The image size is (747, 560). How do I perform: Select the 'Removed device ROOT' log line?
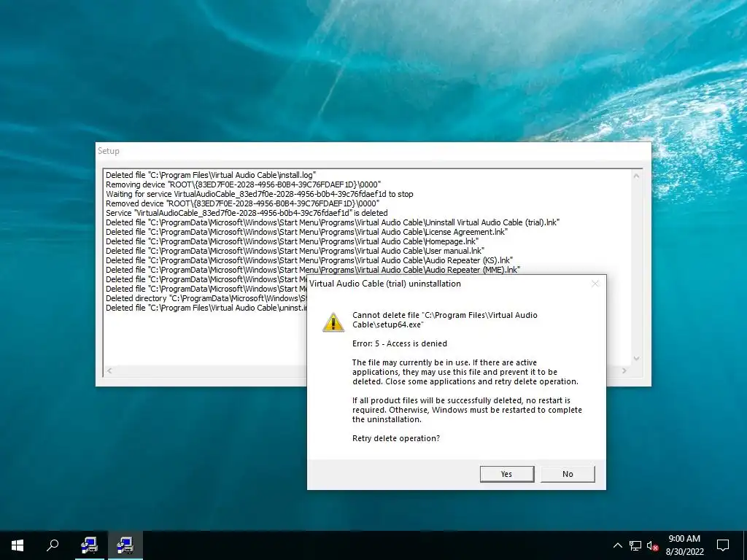pos(242,203)
